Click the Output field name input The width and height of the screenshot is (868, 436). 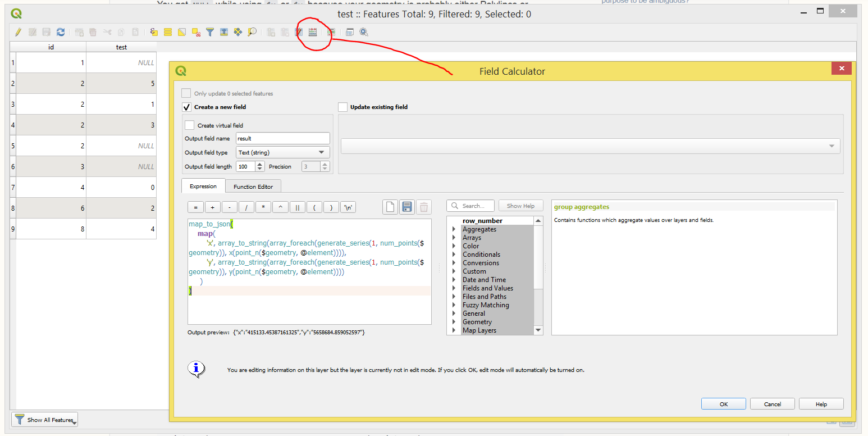282,138
